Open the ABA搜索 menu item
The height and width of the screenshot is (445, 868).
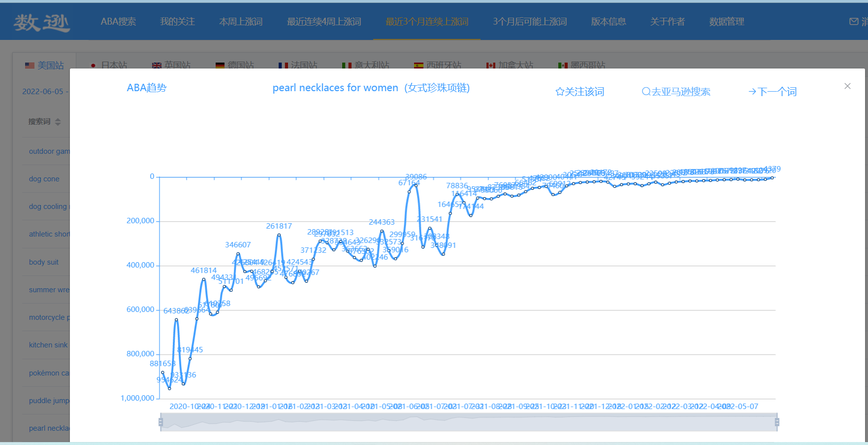[x=119, y=22]
